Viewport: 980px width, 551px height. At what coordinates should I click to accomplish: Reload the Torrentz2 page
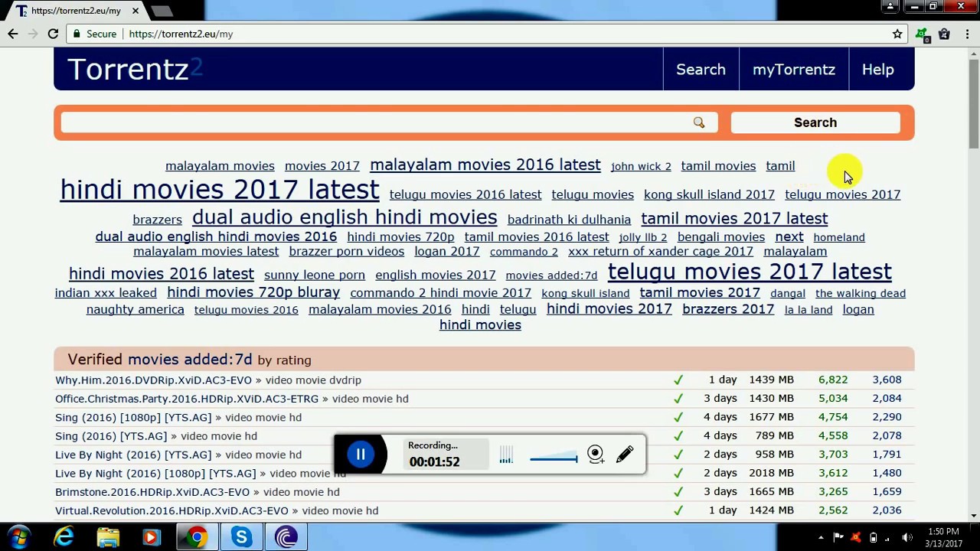point(53,34)
